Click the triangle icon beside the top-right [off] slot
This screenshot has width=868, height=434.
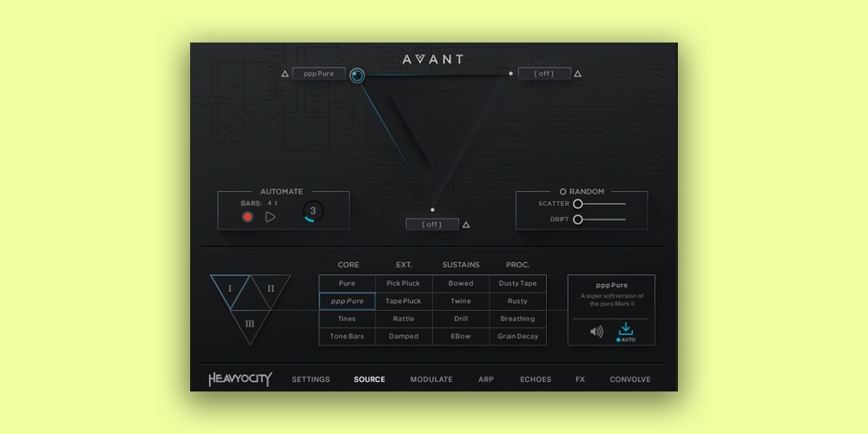click(x=577, y=74)
